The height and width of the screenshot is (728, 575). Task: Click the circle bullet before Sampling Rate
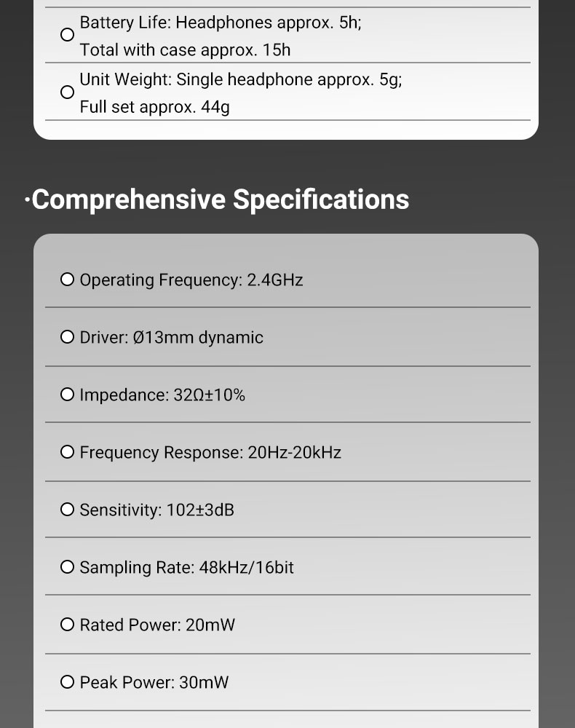(x=67, y=567)
